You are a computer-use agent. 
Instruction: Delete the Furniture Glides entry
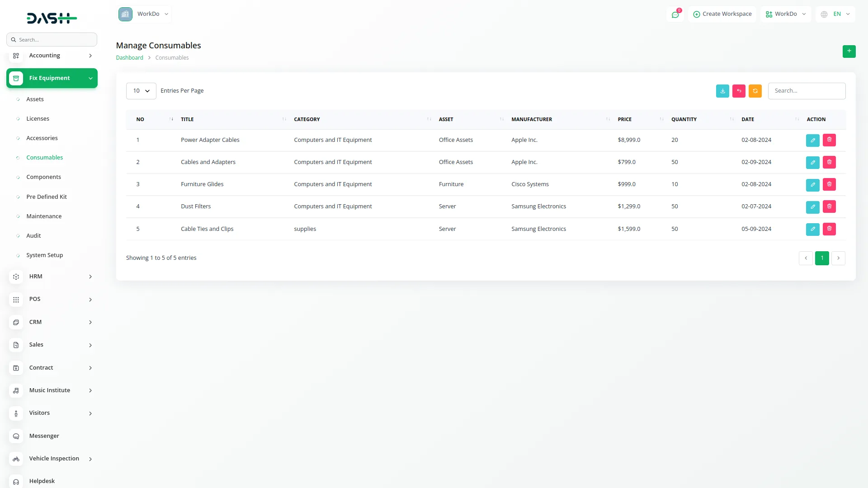tap(829, 184)
